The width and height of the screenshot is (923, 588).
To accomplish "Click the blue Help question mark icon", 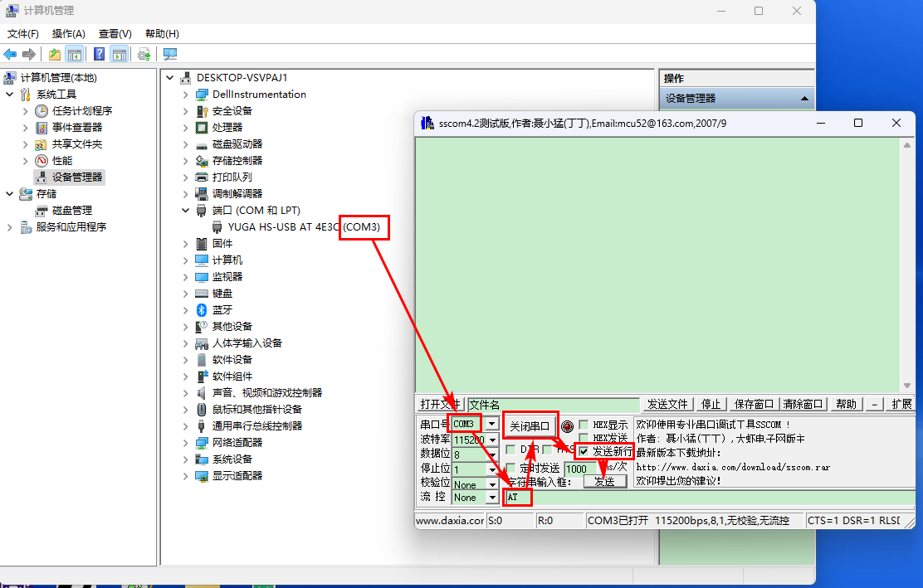I will coord(99,55).
